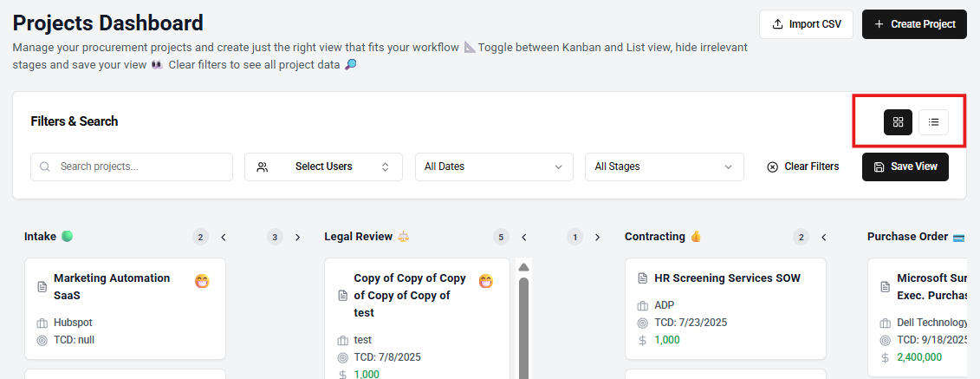980x379 pixels.
Task: Collapse the Legal Review column
Action: click(x=524, y=237)
